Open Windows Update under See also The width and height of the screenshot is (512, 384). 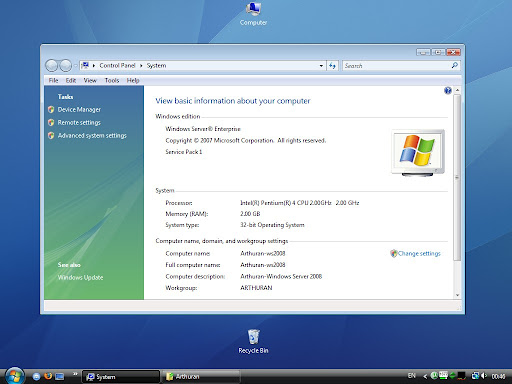point(80,277)
